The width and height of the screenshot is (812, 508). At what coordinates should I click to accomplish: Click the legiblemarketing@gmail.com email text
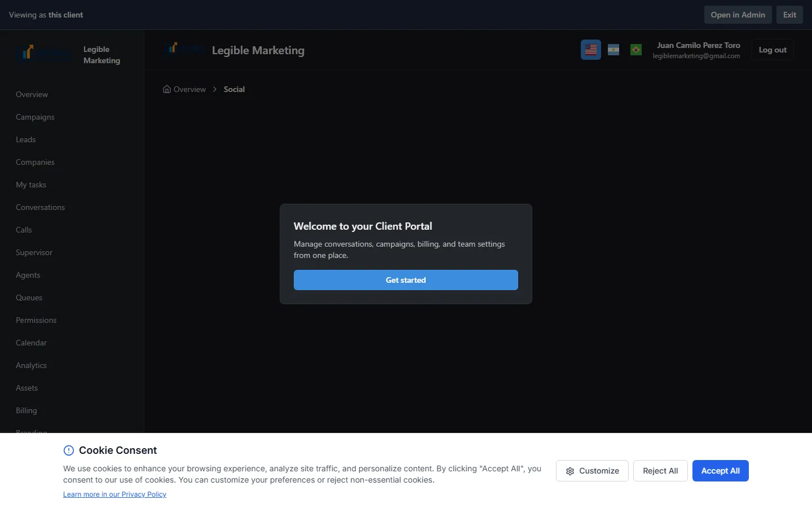coord(696,56)
